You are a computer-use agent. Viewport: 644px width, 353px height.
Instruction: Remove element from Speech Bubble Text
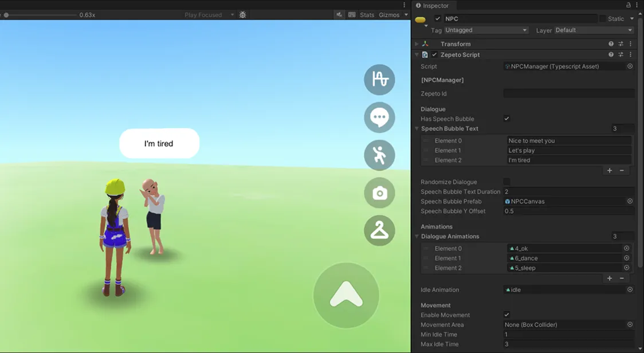tap(622, 171)
